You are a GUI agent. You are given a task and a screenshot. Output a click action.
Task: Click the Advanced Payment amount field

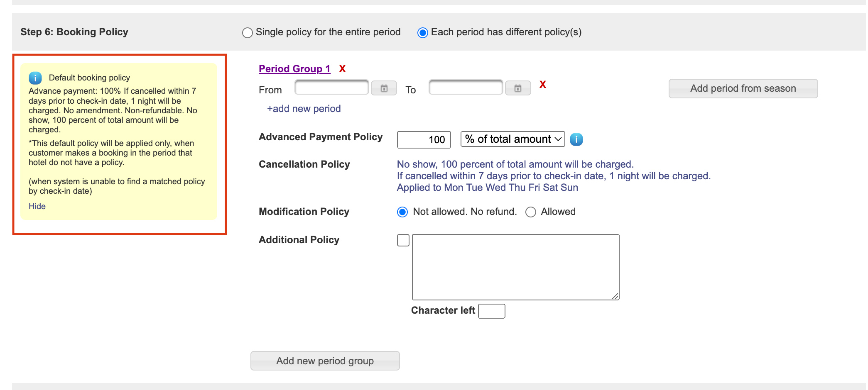[x=424, y=140]
